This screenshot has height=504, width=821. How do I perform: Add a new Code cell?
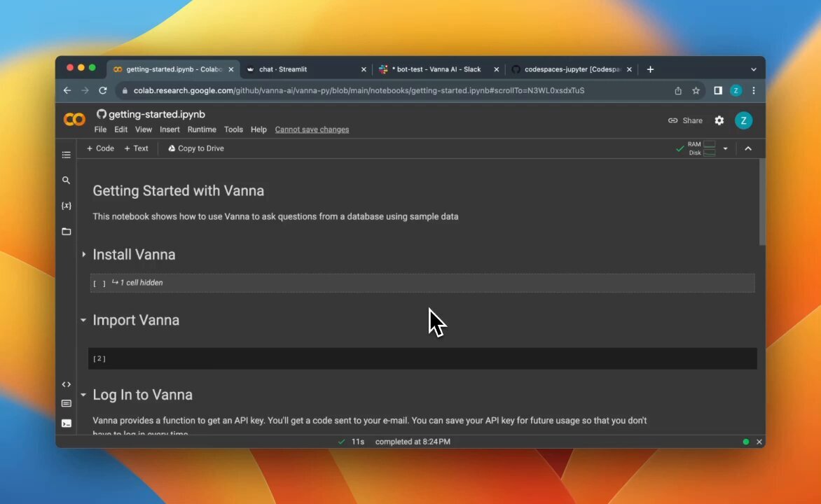tap(100, 148)
